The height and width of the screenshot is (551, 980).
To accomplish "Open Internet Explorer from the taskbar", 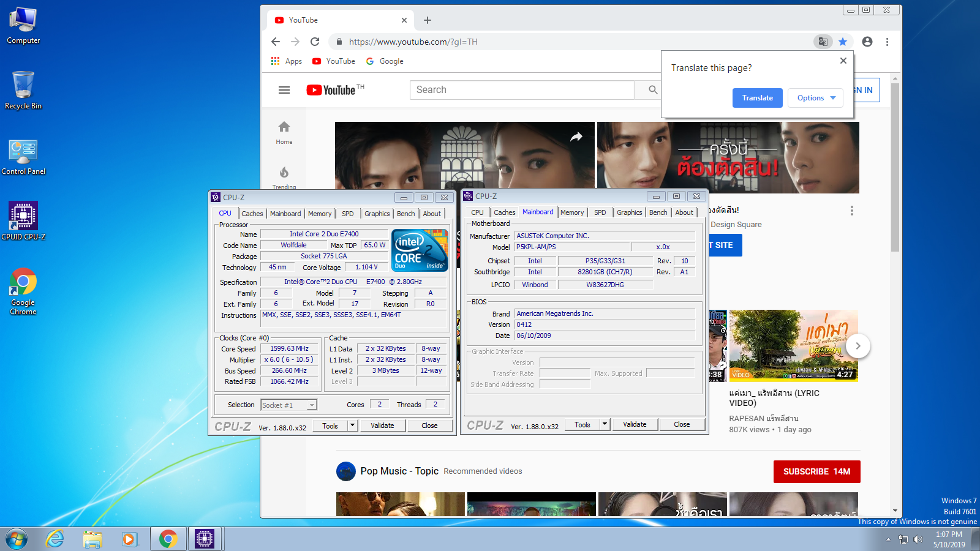I will click(55, 539).
